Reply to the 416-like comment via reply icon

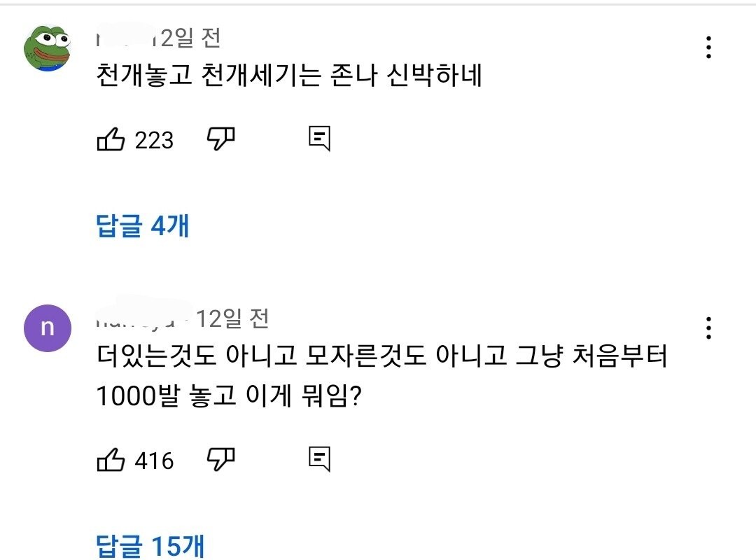coord(319,459)
